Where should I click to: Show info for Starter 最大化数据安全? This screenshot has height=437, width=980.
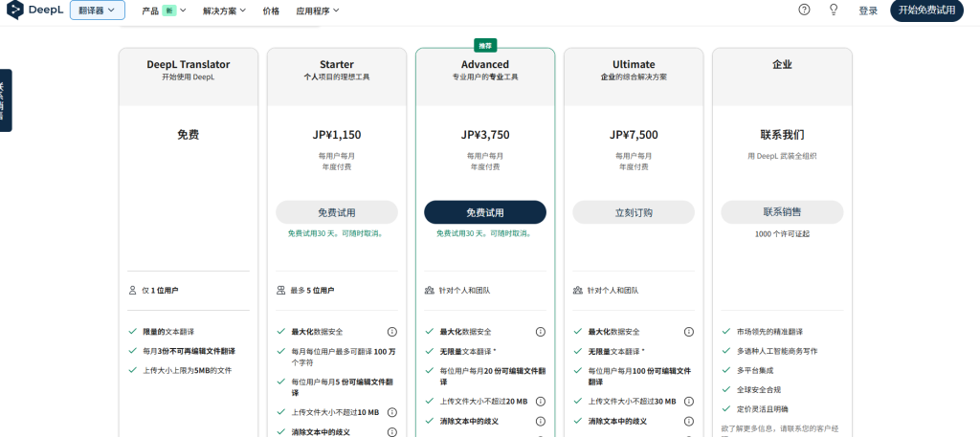point(391,332)
